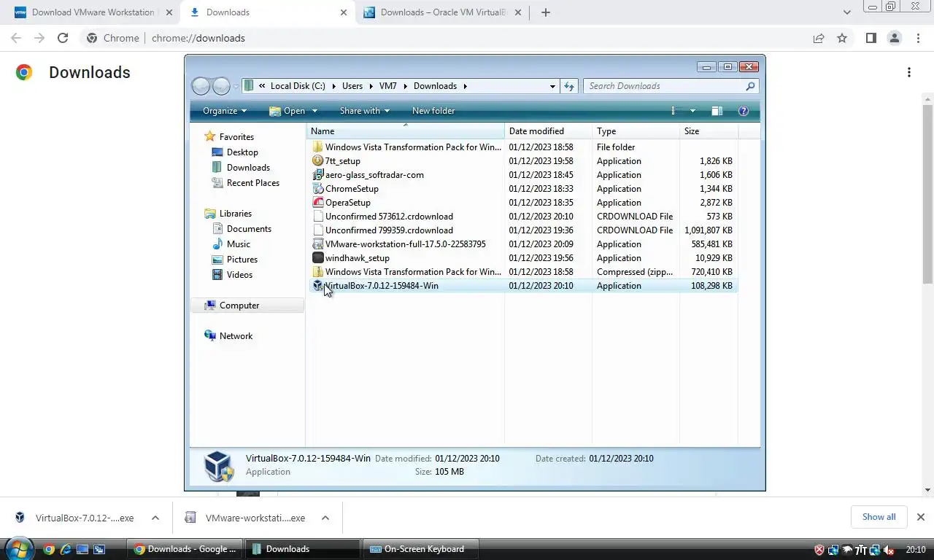This screenshot has width=934, height=560.
Task: Open the Organize dropdown menu
Action: pyautogui.click(x=225, y=111)
